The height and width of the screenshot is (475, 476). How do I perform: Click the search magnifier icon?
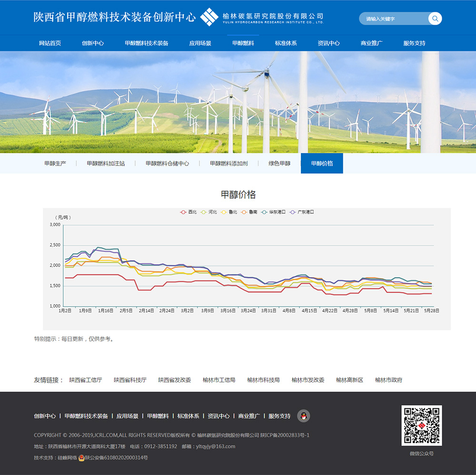pos(435,19)
